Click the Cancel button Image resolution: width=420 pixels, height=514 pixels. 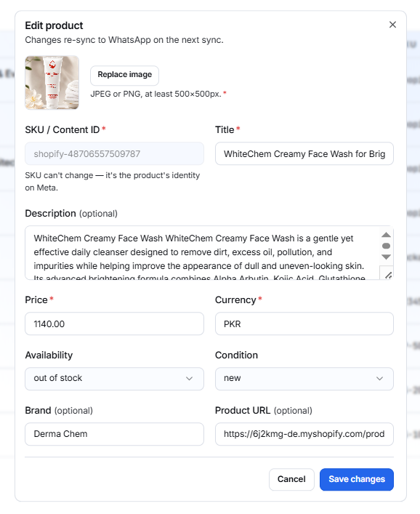(291, 479)
